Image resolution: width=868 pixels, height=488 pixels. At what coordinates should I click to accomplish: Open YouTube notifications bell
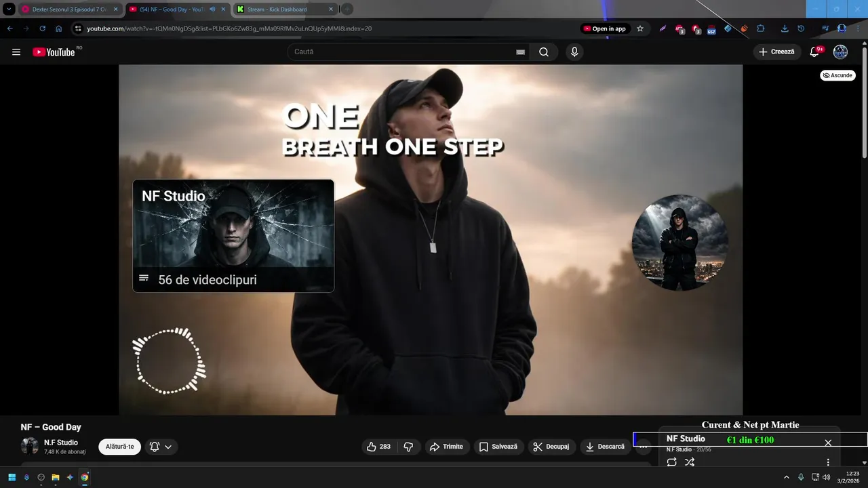pyautogui.click(x=816, y=52)
